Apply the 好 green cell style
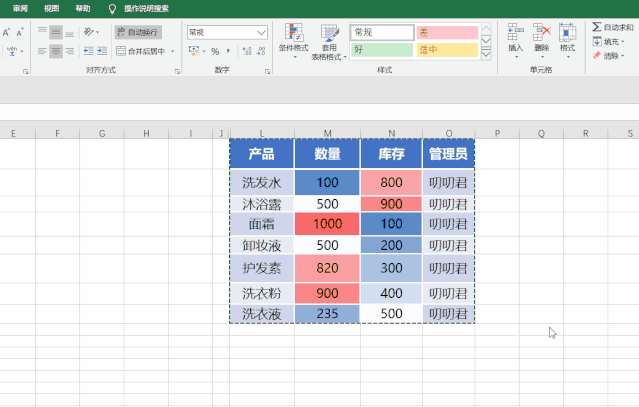Screen dimensions: 639x407 [380, 49]
